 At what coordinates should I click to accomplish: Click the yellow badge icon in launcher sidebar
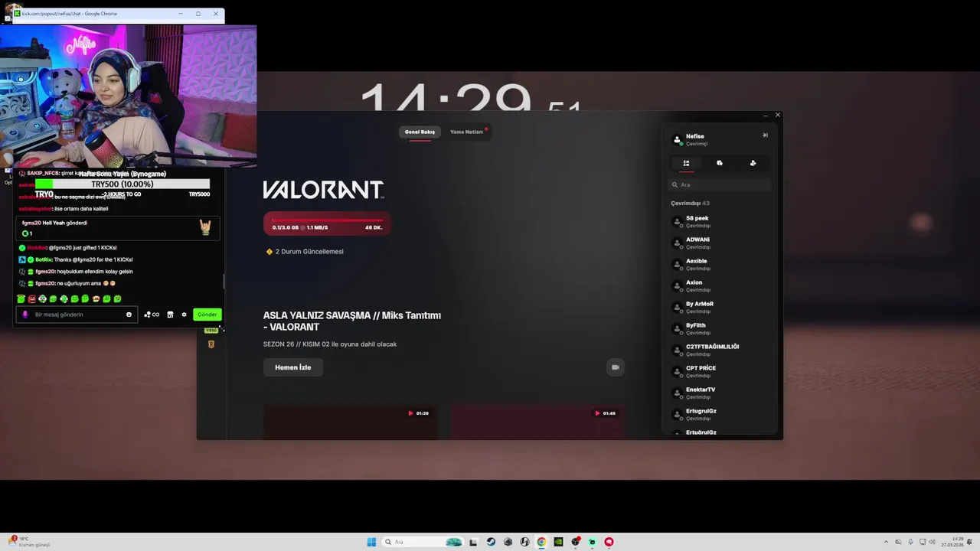click(211, 344)
